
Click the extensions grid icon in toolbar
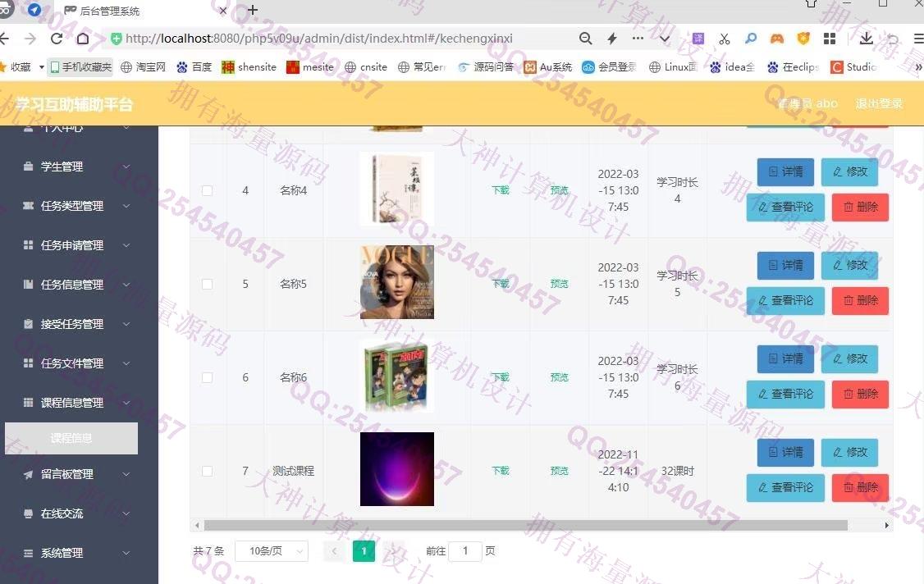click(x=830, y=39)
